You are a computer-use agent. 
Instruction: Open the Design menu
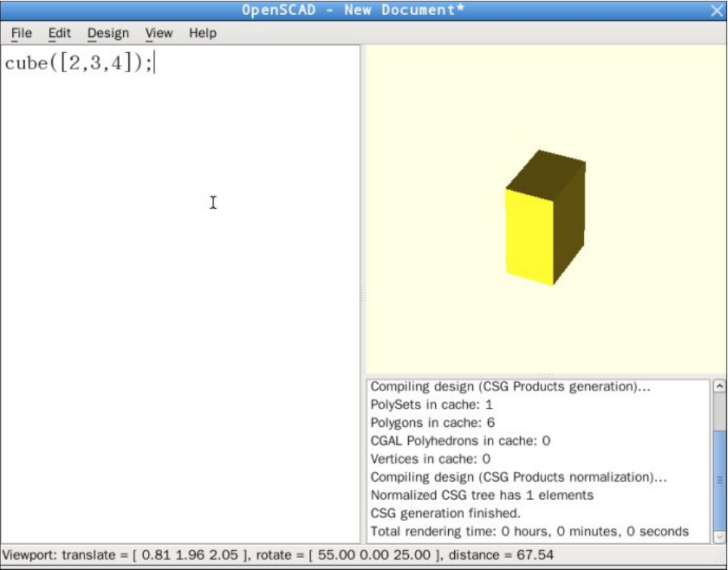point(108,33)
